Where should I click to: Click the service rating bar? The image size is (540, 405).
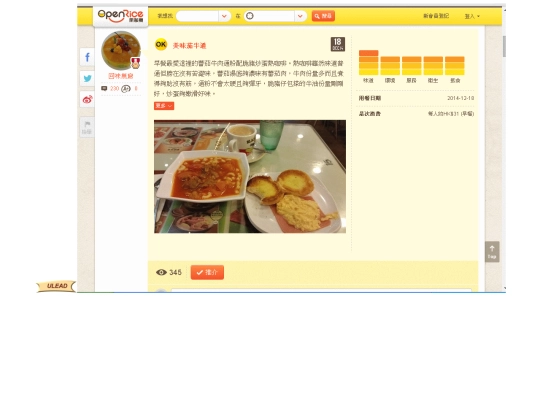[412, 65]
